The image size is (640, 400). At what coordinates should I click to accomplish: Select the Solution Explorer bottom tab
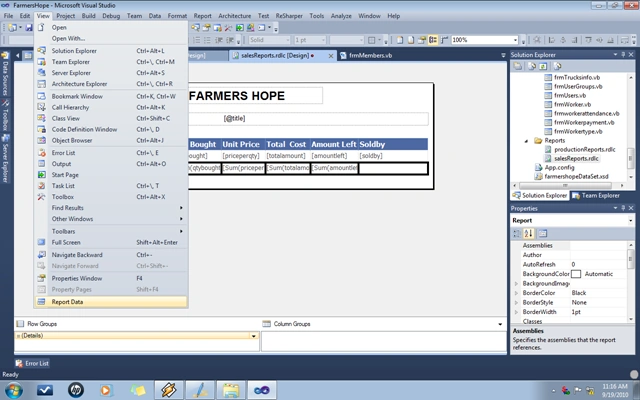point(540,196)
